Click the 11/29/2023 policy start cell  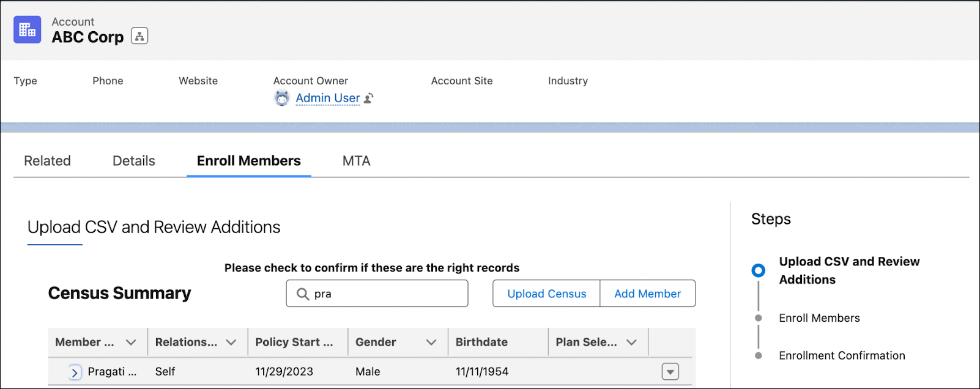pos(284,372)
